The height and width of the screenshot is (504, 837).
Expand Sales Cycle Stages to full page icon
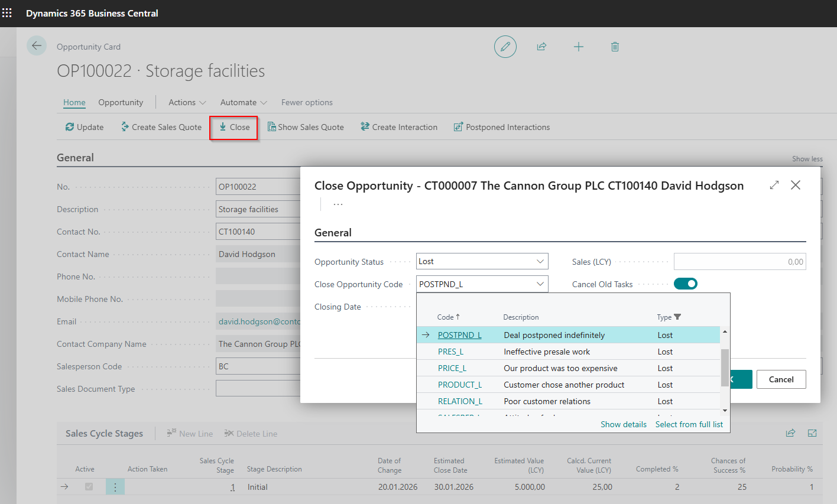point(812,433)
